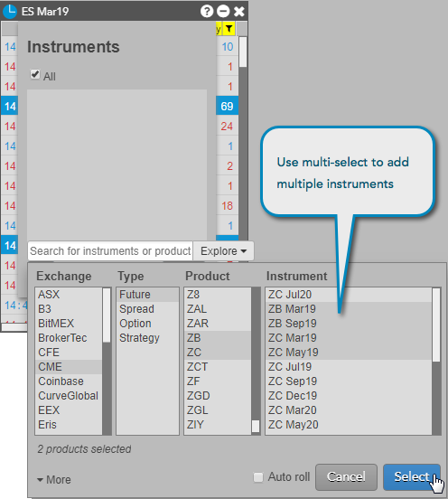Click the Exchange list scrollbar thumb
448x499 pixels.
[107, 315]
